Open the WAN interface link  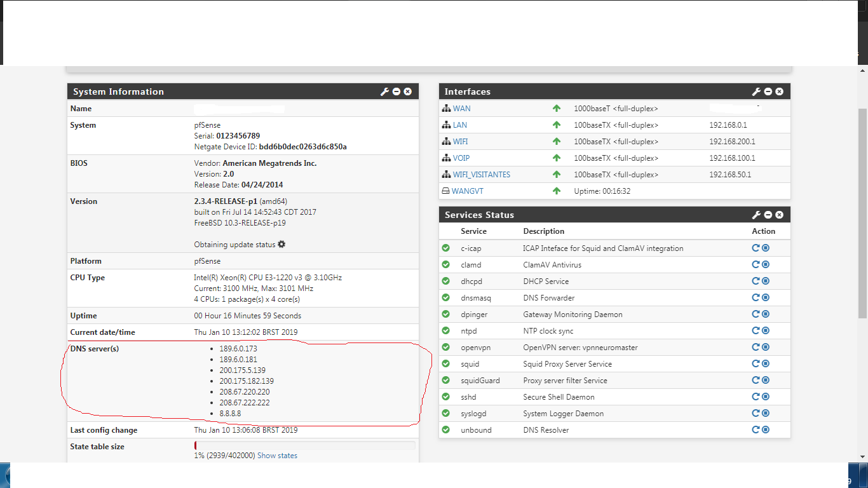[x=461, y=109]
